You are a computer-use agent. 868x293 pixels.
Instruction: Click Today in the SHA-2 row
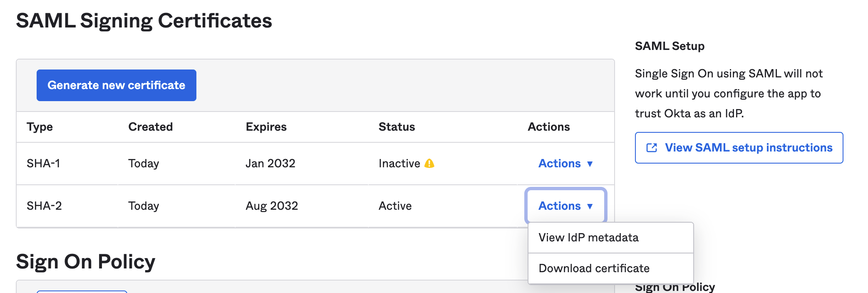(x=144, y=206)
